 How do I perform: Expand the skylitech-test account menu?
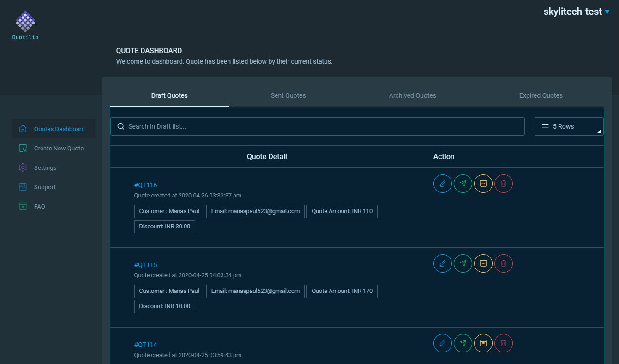tap(577, 12)
